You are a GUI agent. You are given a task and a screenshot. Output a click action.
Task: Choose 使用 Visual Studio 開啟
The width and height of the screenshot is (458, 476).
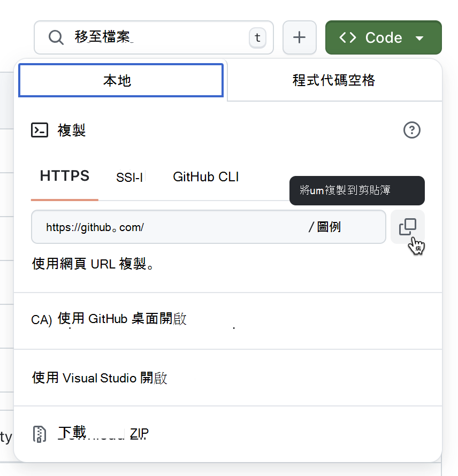228,378
